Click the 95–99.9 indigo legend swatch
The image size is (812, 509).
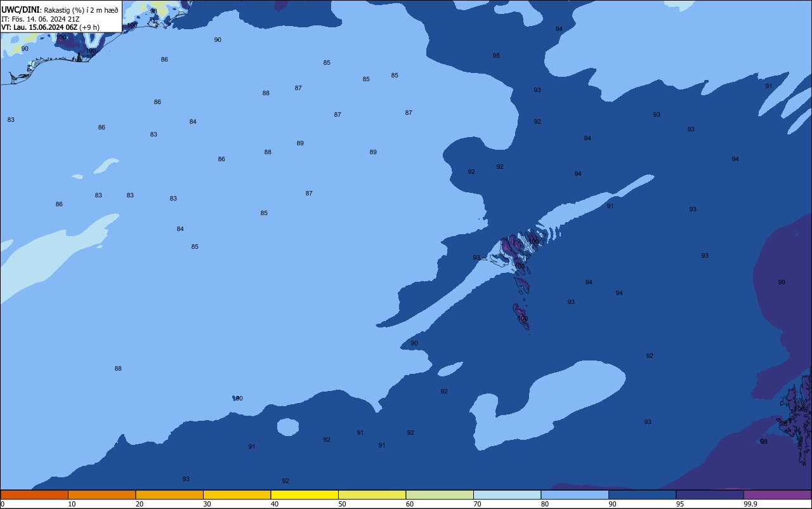pos(710,494)
